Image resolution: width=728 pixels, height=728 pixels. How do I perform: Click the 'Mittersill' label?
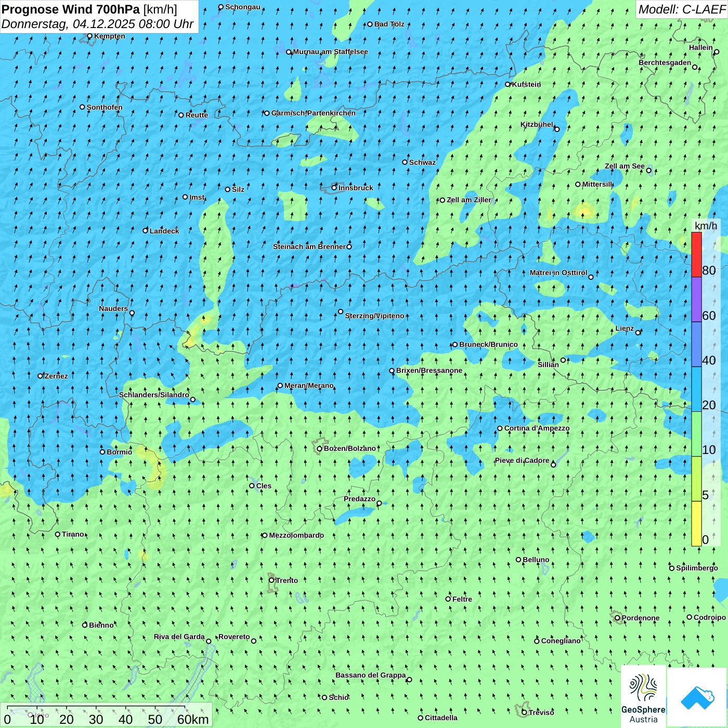tap(597, 184)
